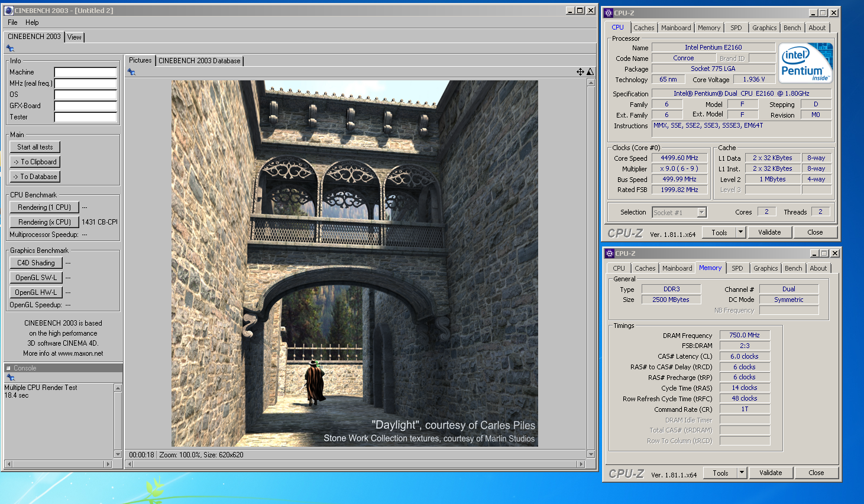Viewport: 864px width, 504px height.
Task: Click Validate in upper CPU-Z window
Action: click(769, 232)
